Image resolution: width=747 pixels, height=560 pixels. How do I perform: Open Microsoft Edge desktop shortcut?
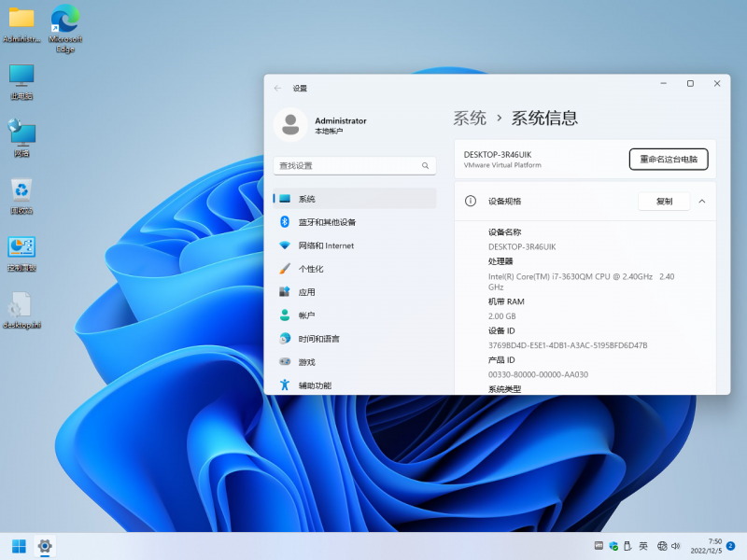pos(65,28)
